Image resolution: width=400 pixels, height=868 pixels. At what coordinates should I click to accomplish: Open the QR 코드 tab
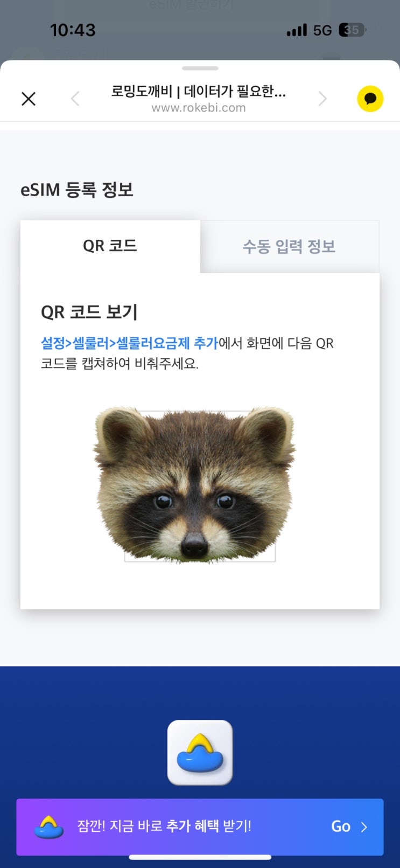110,246
